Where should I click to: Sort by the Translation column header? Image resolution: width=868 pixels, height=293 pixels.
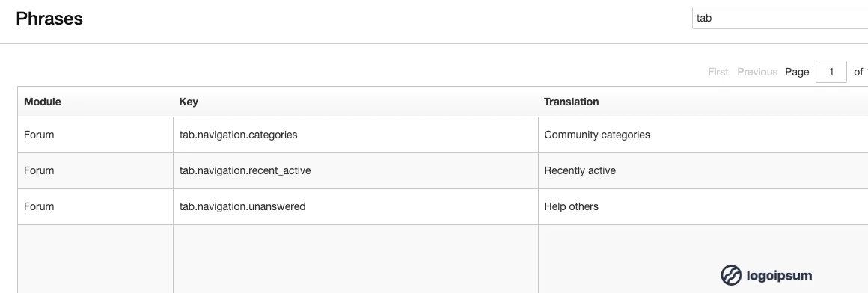pyautogui.click(x=571, y=102)
